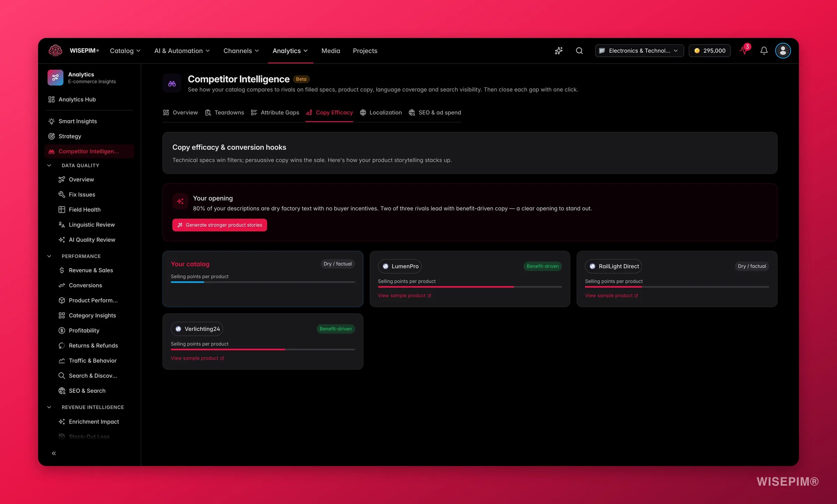View sample product for LumenPro
Screen dimensions: 837x504
coord(405,295)
